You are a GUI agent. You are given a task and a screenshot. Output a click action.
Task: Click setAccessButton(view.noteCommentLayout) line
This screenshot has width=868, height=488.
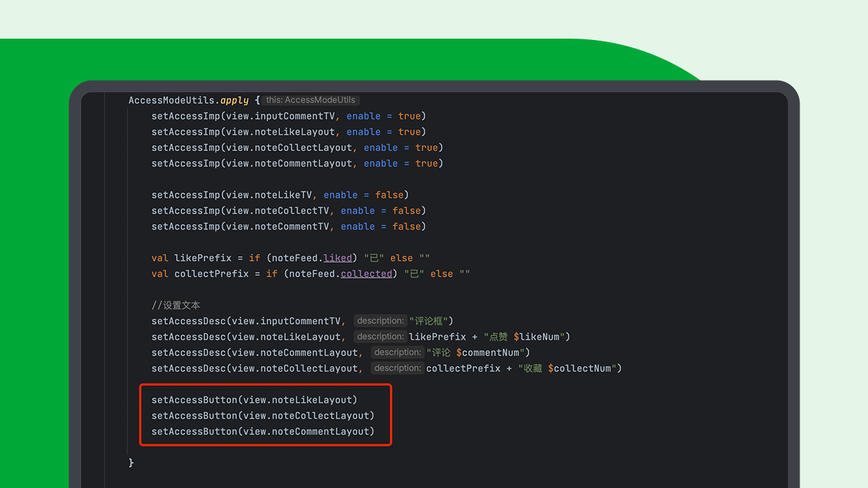tap(262, 431)
